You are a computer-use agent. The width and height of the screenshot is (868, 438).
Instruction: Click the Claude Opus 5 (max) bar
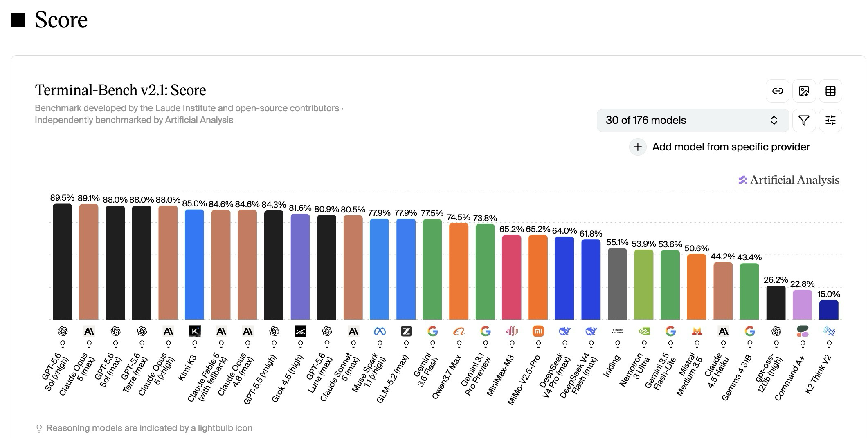[x=89, y=261]
